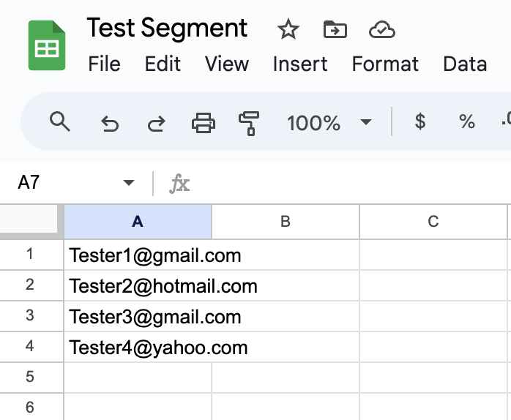The height and width of the screenshot is (420, 511).
Task: Click the select all corner box
Action: pos(29,219)
